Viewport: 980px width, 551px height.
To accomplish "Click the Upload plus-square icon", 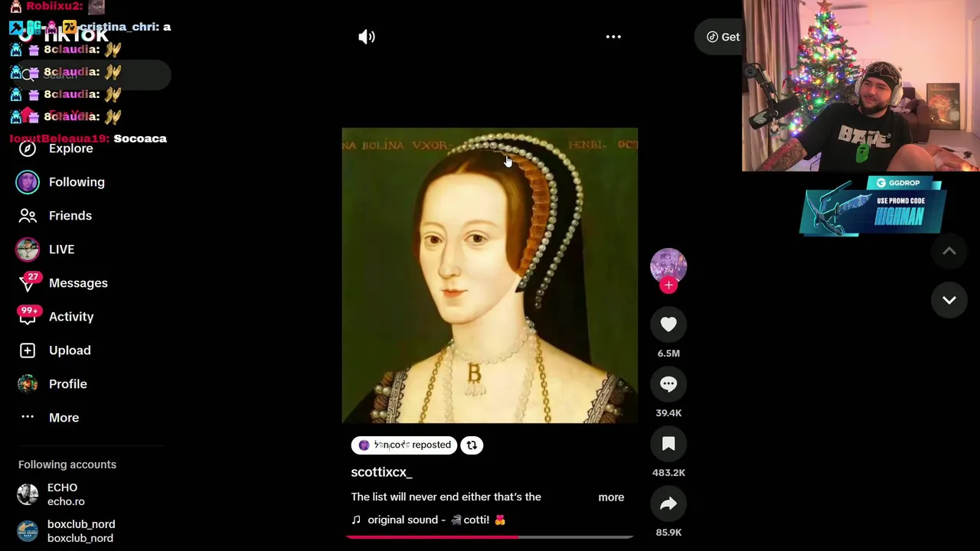I will coord(28,350).
